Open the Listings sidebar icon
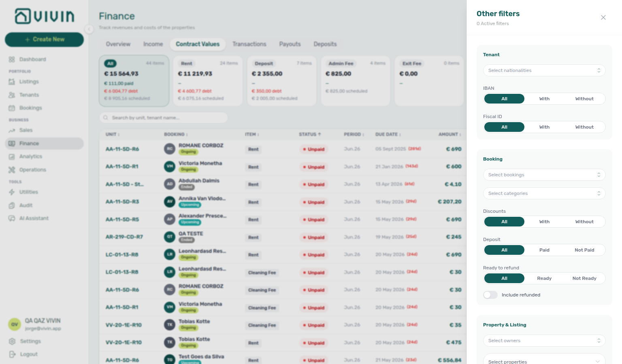 pyautogui.click(x=12, y=82)
